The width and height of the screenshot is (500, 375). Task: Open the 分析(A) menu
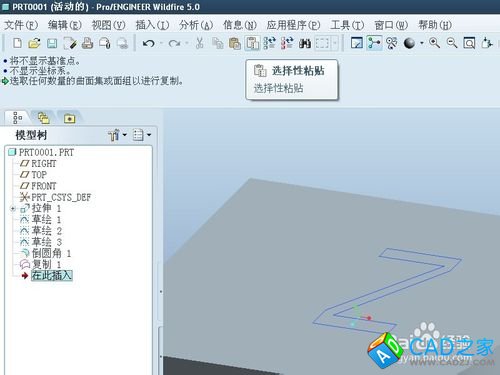coord(196,25)
